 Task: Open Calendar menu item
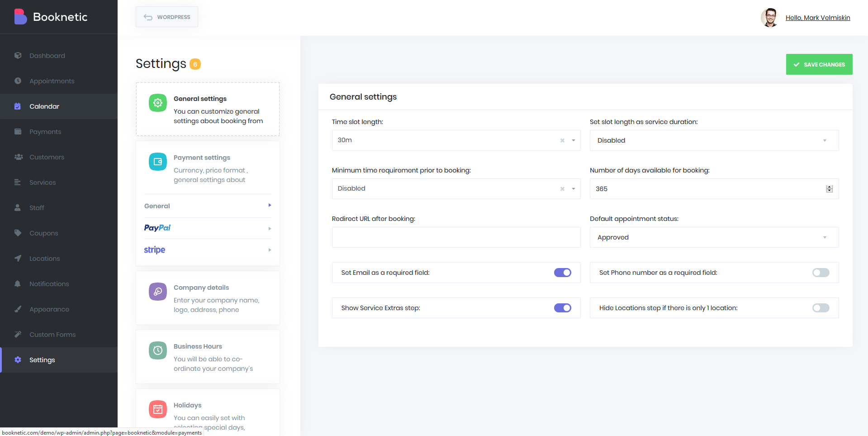click(x=59, y=106)
